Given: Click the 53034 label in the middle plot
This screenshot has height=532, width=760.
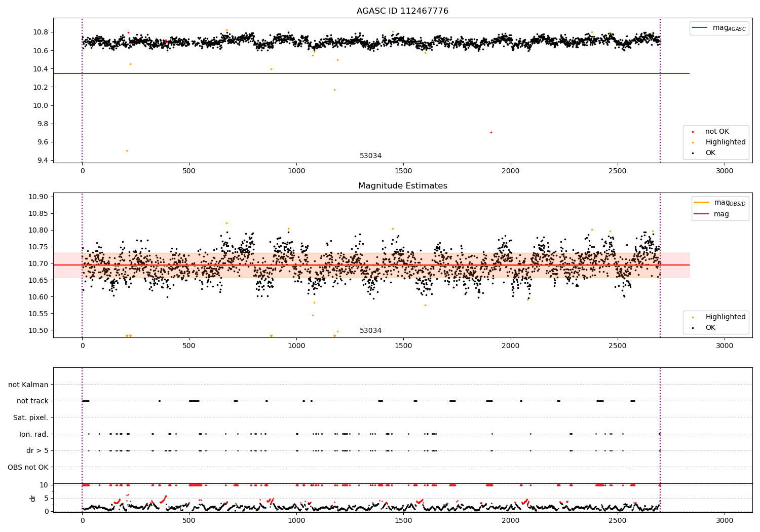Looking at the screenshot, I should 370,331.
